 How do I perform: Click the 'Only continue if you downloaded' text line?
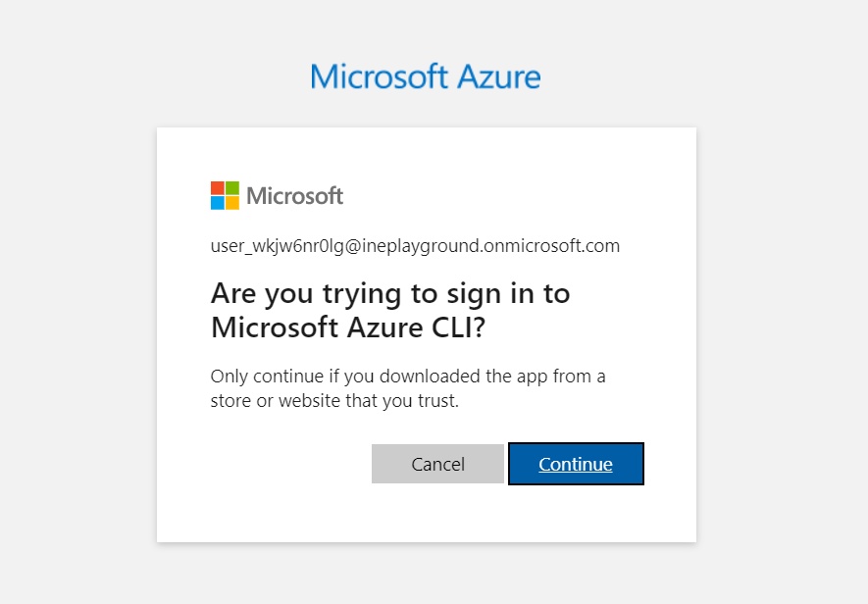click(408, 377)
